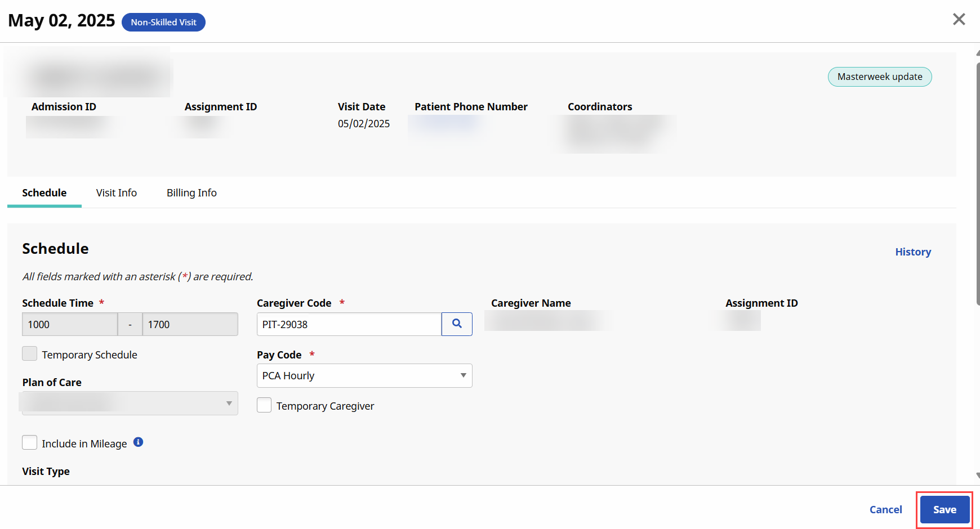The image size is (980, 529).
Task: Click the Caregiver Code input field
Action: pyautogui.click(x=349, y=325)
